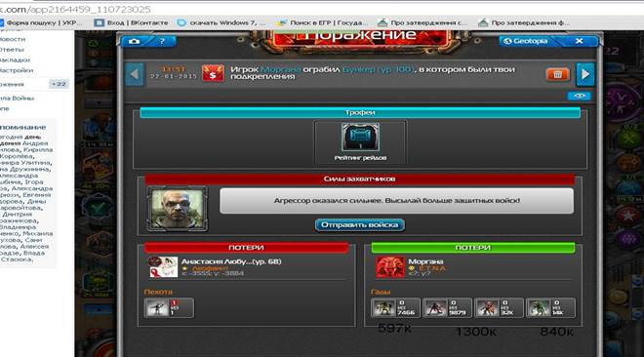Click the camera screenshot icon
Screen dimensions: 644x357
[x=135, y=41]
